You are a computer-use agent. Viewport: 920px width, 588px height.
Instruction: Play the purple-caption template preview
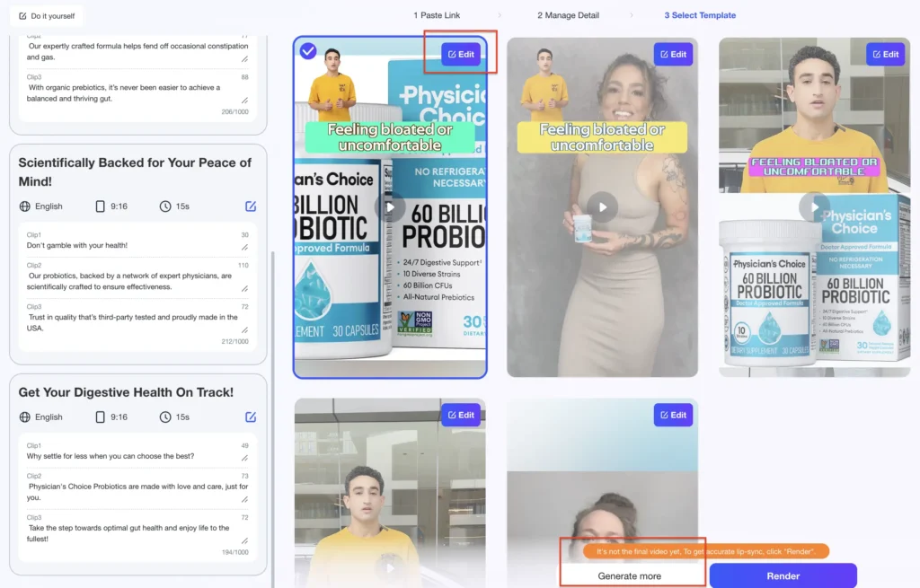coord(814,207)
